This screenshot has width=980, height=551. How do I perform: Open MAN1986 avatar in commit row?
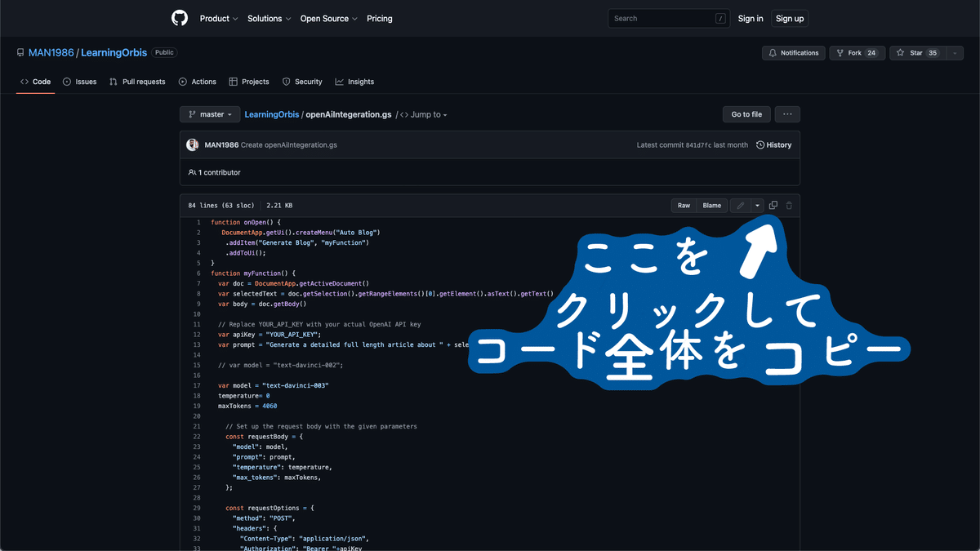(x=193, y=144)
